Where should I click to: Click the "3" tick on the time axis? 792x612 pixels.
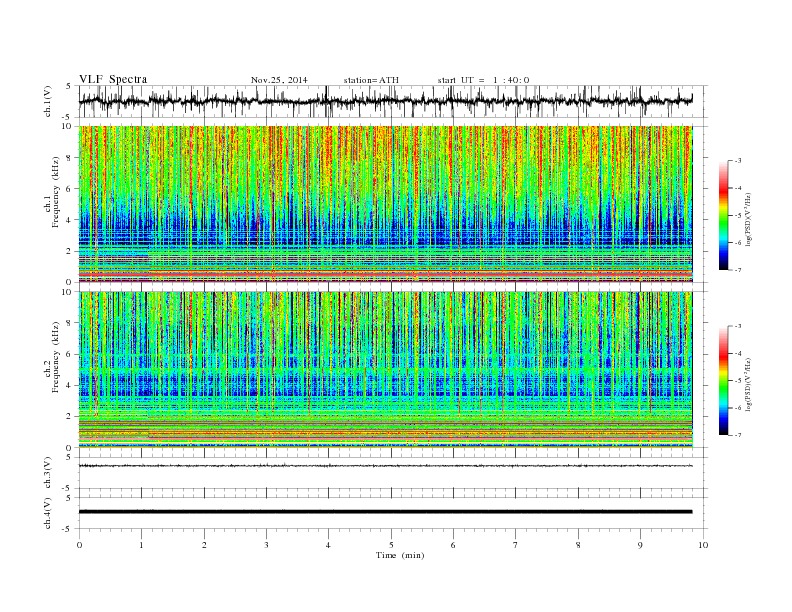coord(266,545)
